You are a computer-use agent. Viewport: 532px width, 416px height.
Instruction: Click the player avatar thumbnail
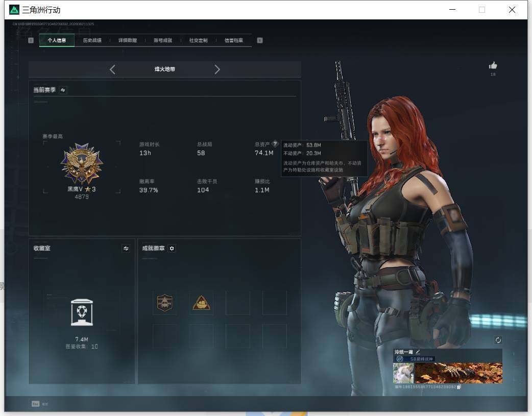[403, 373]
